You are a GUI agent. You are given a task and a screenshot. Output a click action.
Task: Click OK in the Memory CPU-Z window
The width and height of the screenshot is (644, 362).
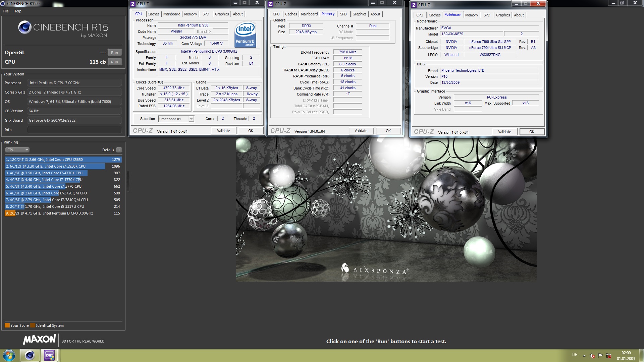tap(388, 131)
